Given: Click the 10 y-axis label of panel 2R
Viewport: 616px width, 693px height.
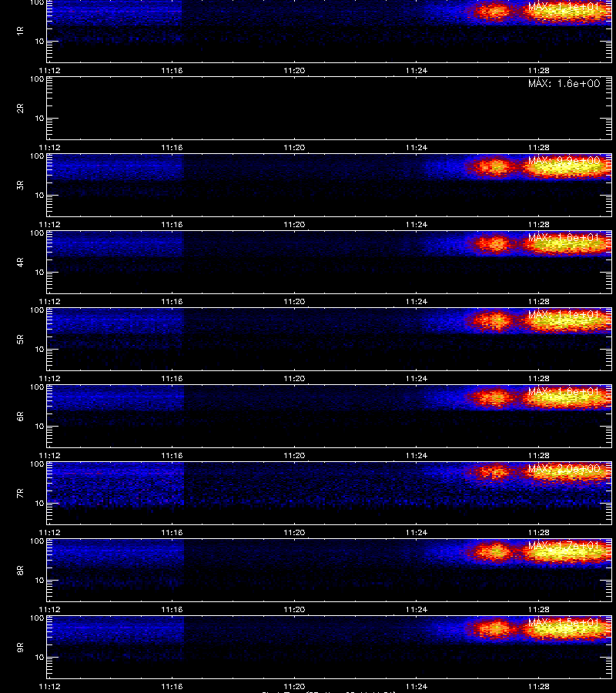Looking at the screenshot, I should point(39,118).
